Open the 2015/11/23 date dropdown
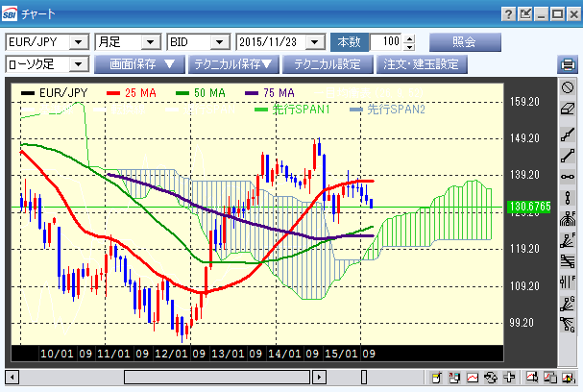 point(315,42)
